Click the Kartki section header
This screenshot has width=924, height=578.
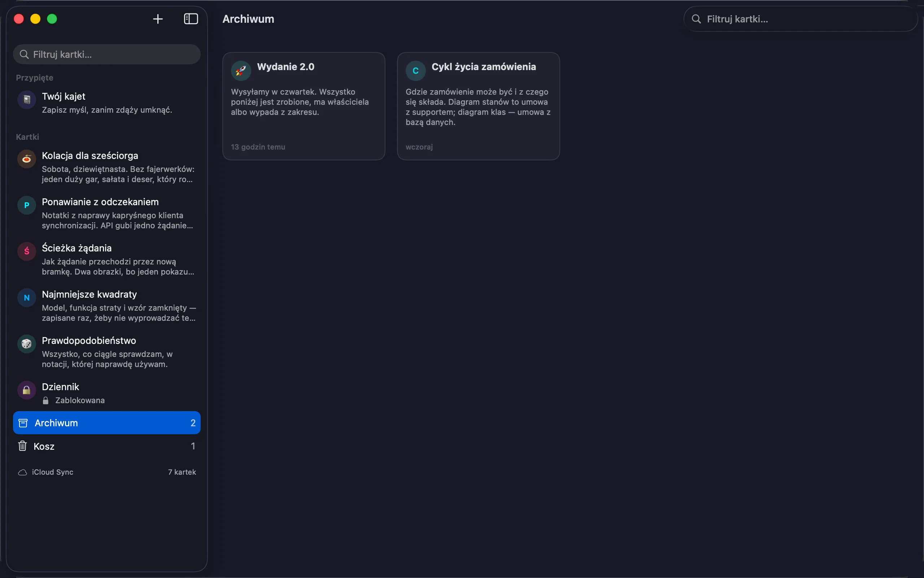point(27,137)
